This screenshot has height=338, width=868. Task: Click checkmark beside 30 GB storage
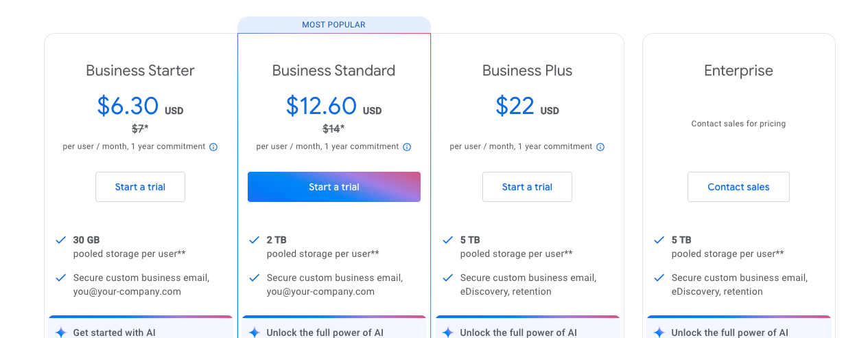[x=60, y=240]
